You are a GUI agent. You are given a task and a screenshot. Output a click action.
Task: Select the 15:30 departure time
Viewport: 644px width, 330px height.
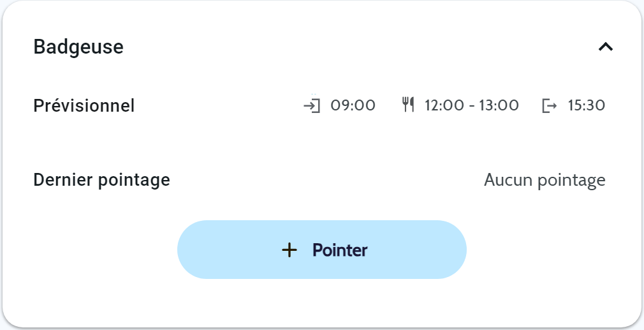[586, 105]
